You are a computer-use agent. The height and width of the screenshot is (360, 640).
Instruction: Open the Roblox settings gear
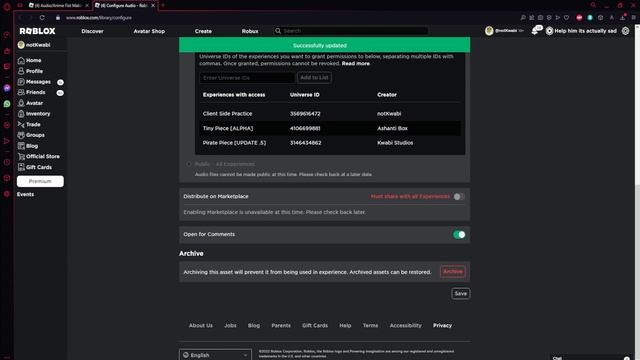click(625, 31)
